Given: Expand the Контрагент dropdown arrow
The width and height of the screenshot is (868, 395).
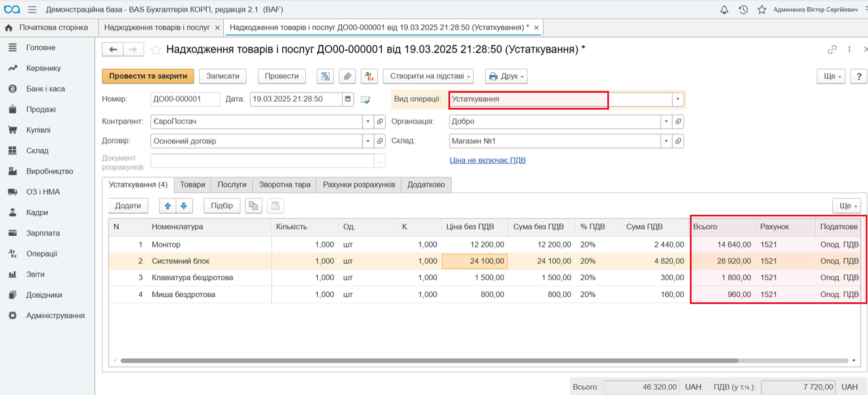Looking at the screenshot, I should pos(368,121).
